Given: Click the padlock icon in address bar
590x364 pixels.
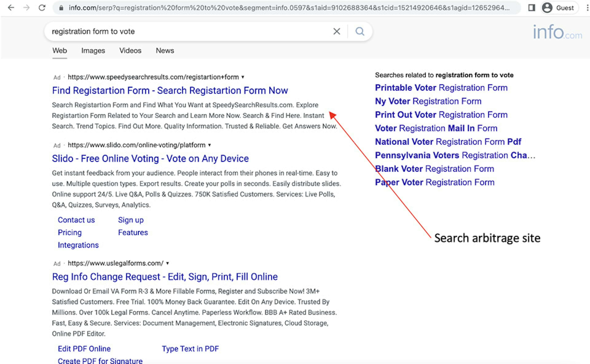Looking at the screenshot, I should pos(61,8).
